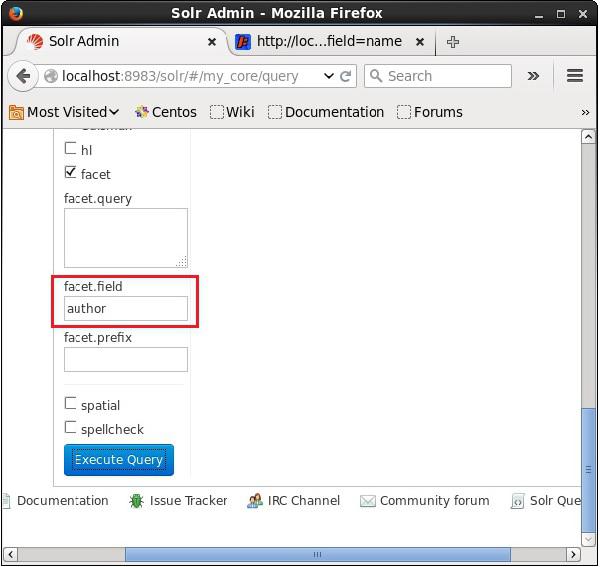Open the URL history dropdown arrow

point(328,76)
